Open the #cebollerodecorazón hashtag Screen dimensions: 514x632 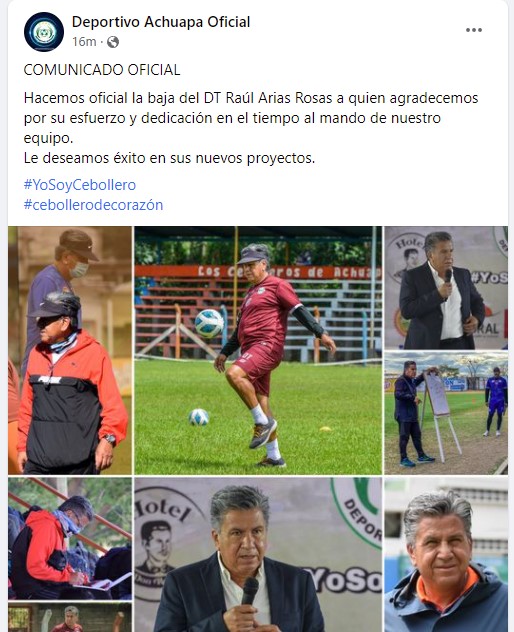point(94,205)
